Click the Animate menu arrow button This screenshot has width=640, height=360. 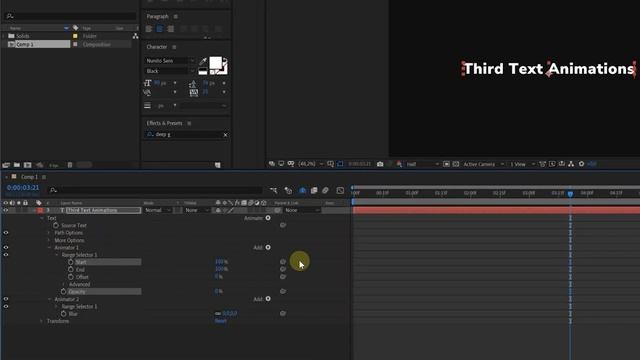(268, 218)
